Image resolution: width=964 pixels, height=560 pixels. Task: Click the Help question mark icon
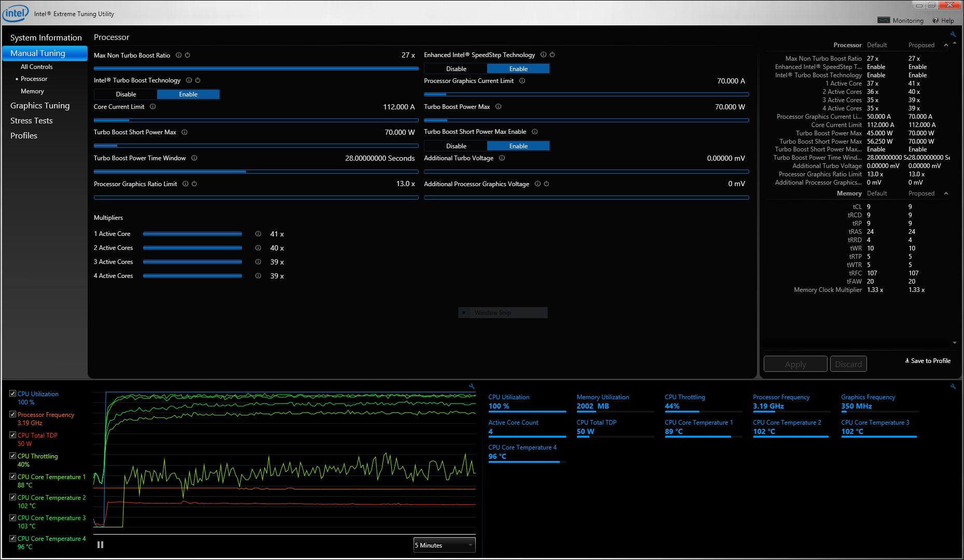click(x=935, y=21)
